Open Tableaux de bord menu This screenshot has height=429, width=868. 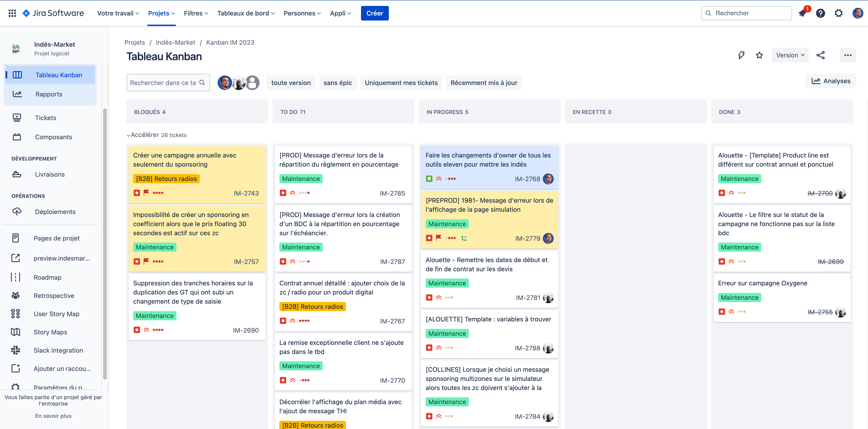pyautogui.click(x=246, y=13)
